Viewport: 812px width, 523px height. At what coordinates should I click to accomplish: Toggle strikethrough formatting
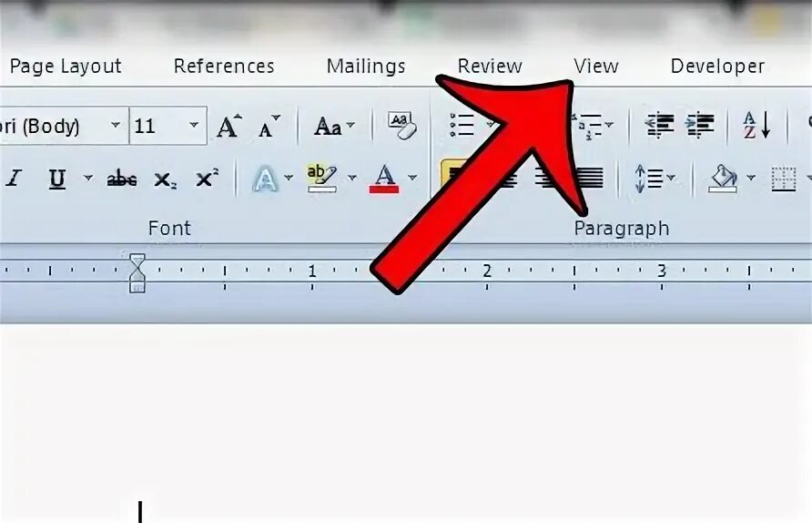coord(122,179)
